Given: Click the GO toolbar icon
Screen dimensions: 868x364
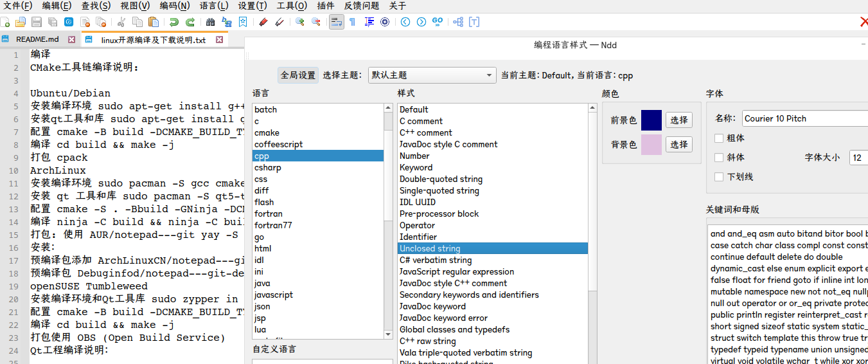Looking at the screenshot, I should pos(438,22).
